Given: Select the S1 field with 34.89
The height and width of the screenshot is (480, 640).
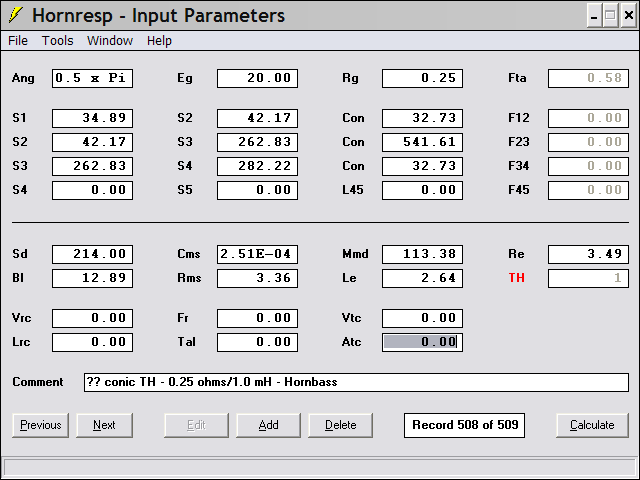Looking at the screenshot, I should (92, 118).
